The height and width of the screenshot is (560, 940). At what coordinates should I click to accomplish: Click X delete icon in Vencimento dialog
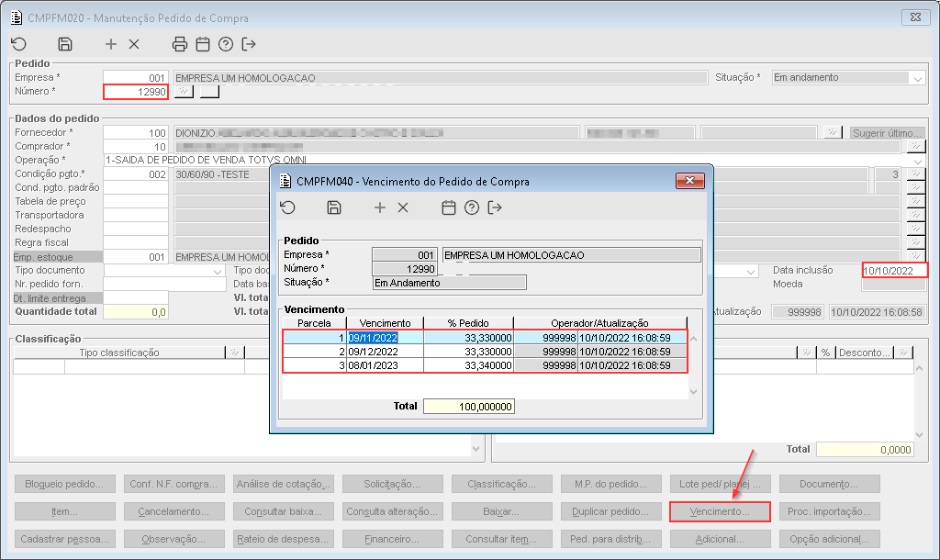[403, 207]
